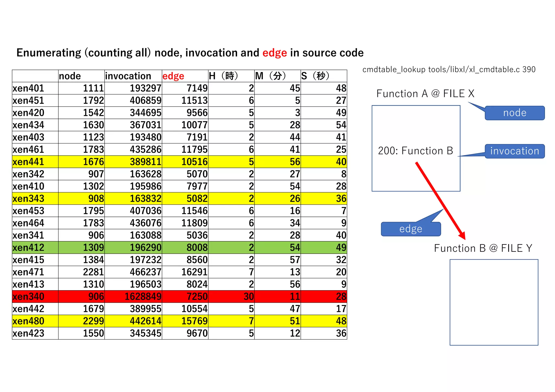Click the yellow xen441 row label
This screenshot has height=392, width=555.
(28, 162)
